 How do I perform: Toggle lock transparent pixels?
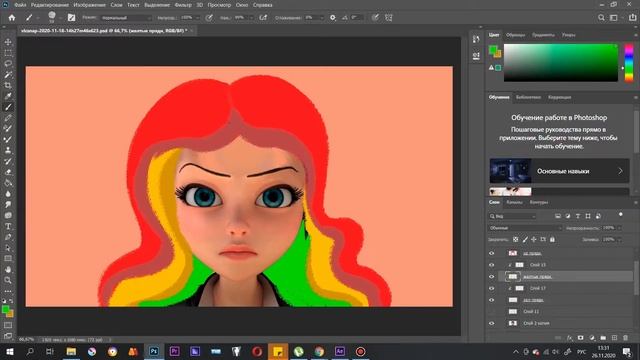[516, 240]
